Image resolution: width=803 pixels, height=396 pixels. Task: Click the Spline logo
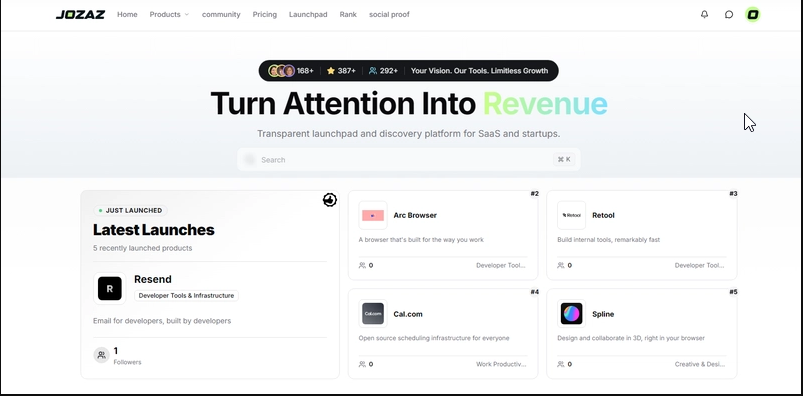click(x=572, y=314)
